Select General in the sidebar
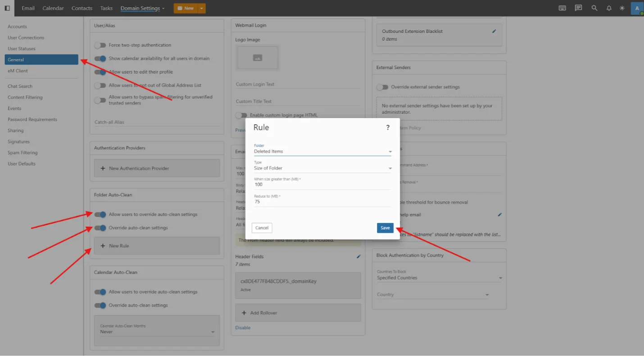644x358 pixels. tap(41, 60)
